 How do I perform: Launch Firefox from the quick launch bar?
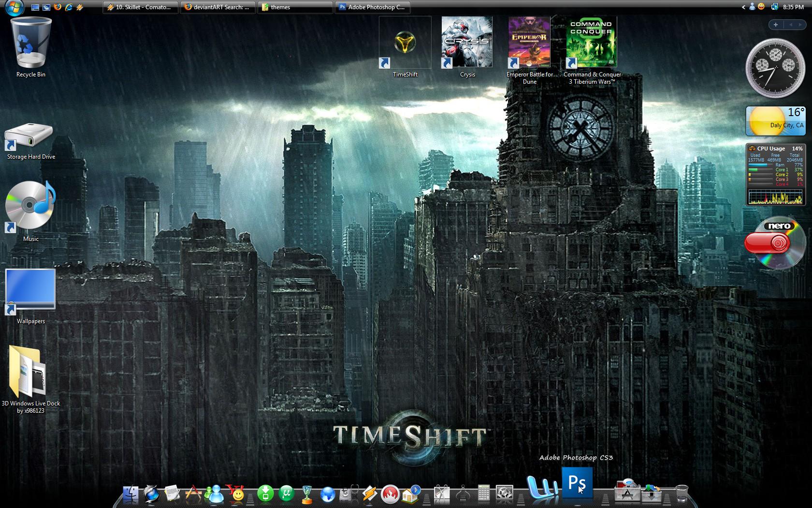(58, 7)
